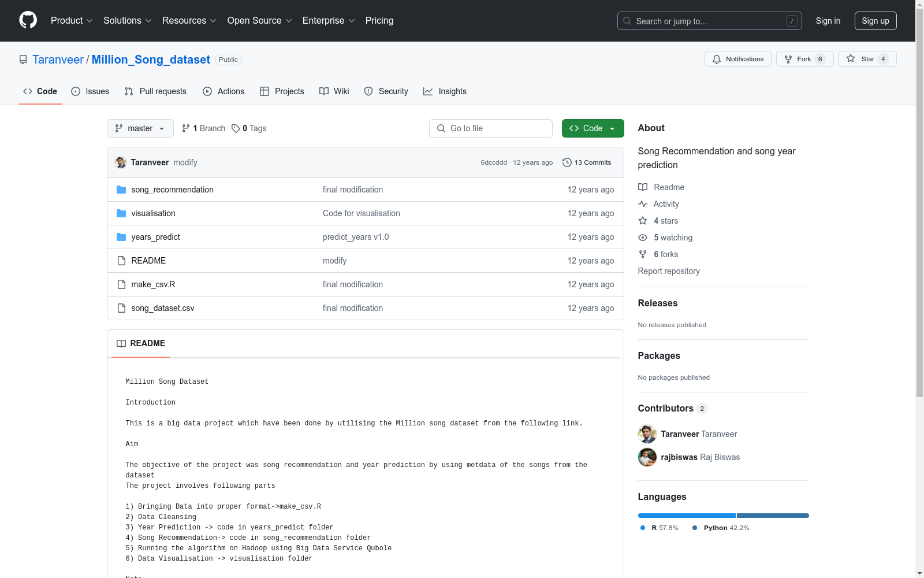
Task: Open the Readme link in About
Action: [x=661, y=187]
